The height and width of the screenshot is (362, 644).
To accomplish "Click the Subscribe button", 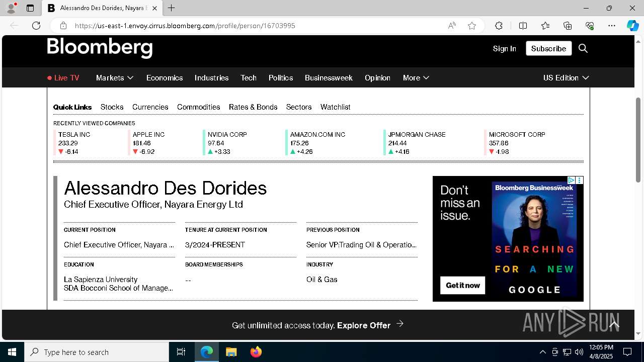I will tap(548, 48).
